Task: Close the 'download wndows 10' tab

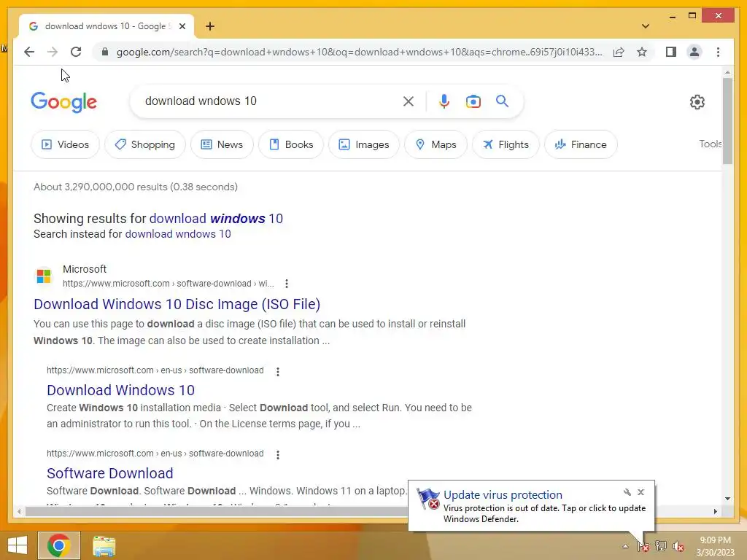Action: click(182, 26)
